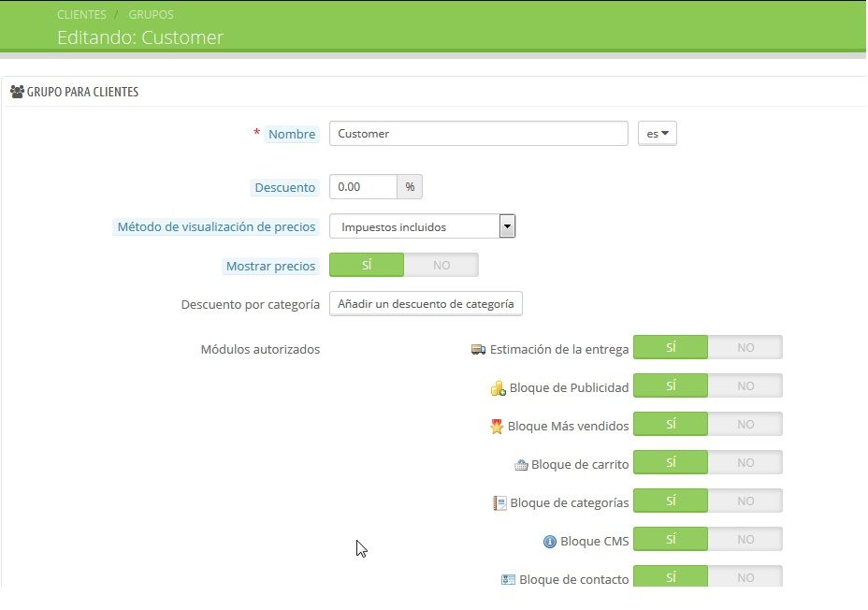Image resolution: width=868 pixels, height=610 pixels.
Task: Disable Bloque de Publicidad with NO
Action: tap(745, 385)
